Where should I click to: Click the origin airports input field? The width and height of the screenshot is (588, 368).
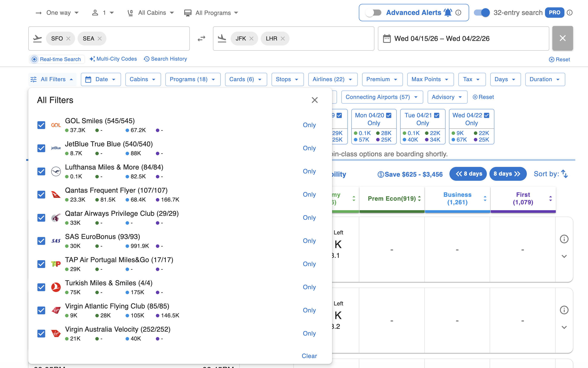click(109, 39)
